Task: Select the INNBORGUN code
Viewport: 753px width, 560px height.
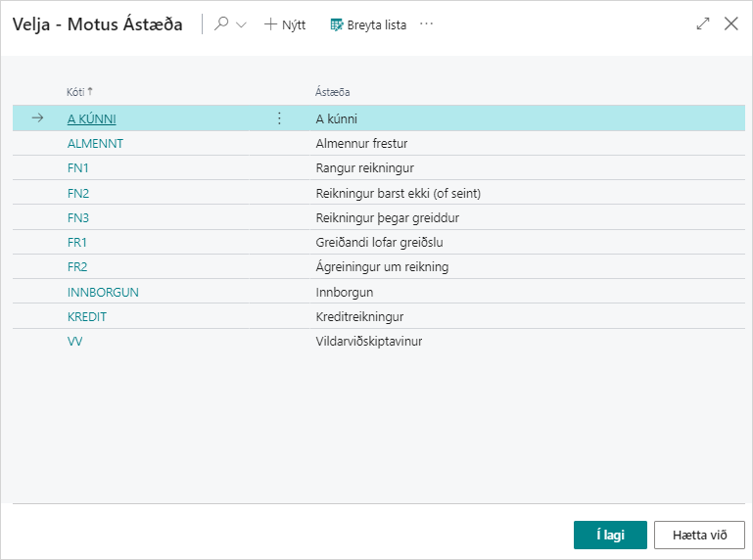Action: pyautogui.click(x=103, y=292)
